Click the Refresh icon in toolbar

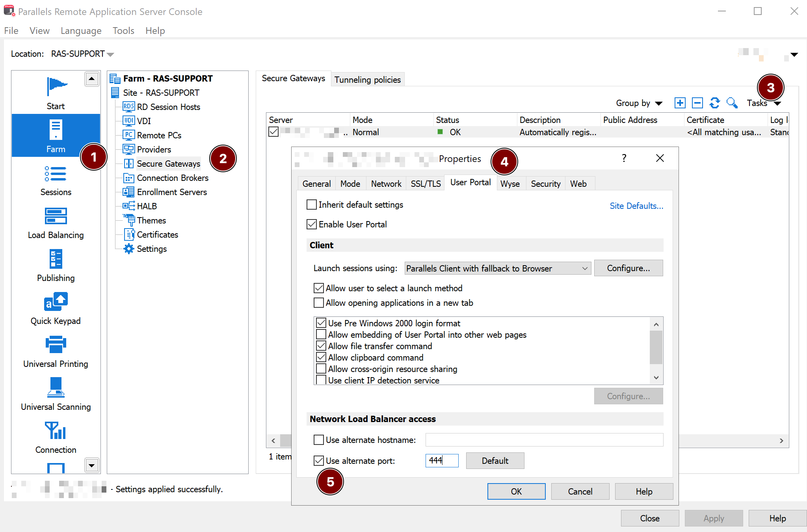point(715,103)
